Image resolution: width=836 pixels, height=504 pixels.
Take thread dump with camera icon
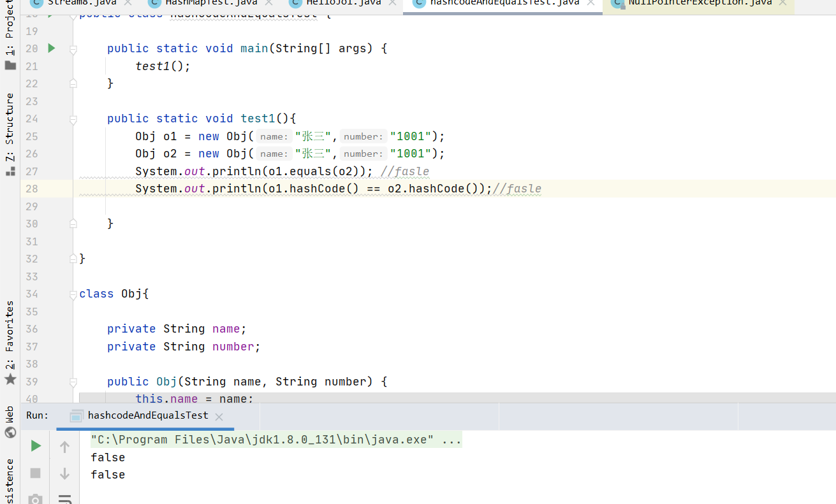(x=35, y=499)
